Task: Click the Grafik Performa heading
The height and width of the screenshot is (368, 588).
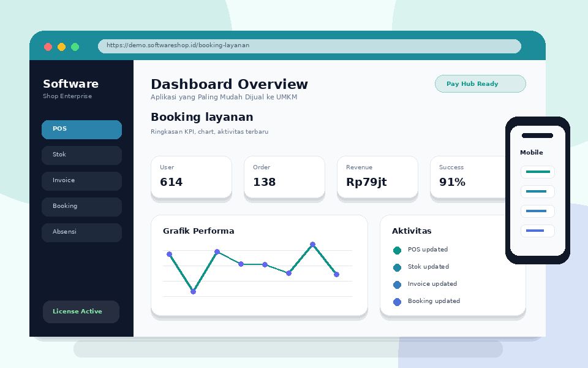Action: [198, 231]
